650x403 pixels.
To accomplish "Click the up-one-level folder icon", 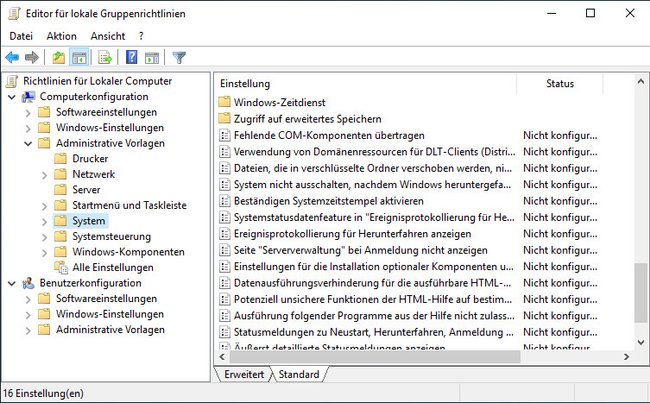I will tap(58, 57).
